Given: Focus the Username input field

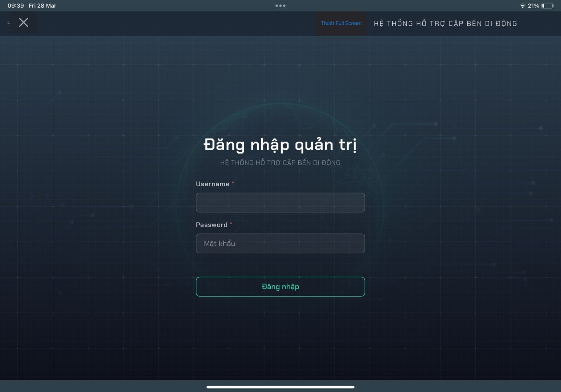Looking at the screenshot, I should 280,203.
